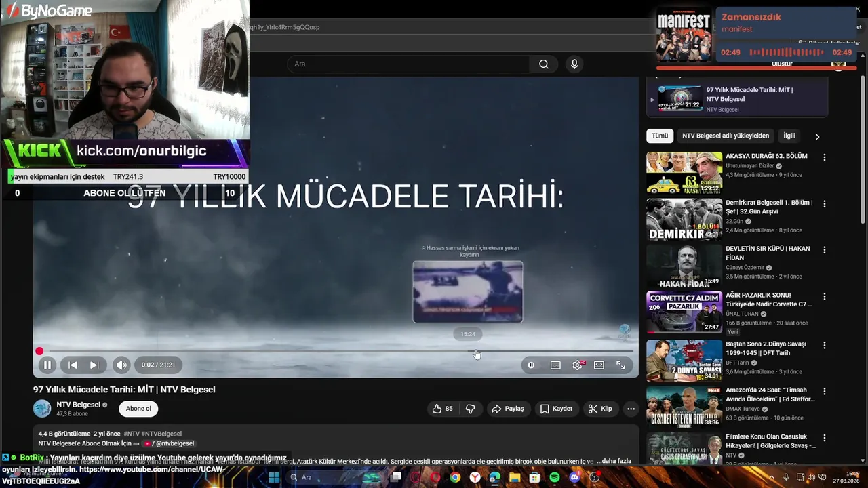Open File Explorer from taskbar
This screenshot has height=488, width=868.
pos(515,477)
